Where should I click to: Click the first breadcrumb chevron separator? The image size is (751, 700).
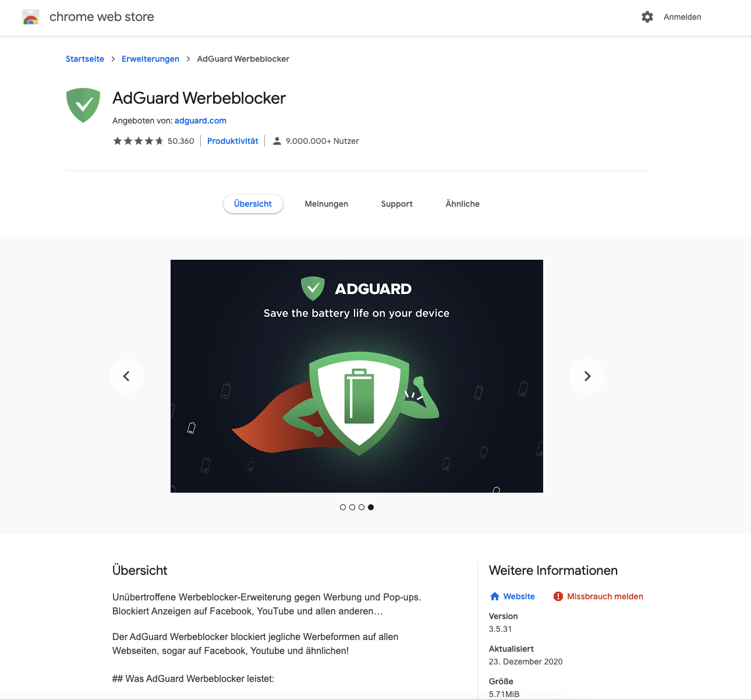[113, 59]
